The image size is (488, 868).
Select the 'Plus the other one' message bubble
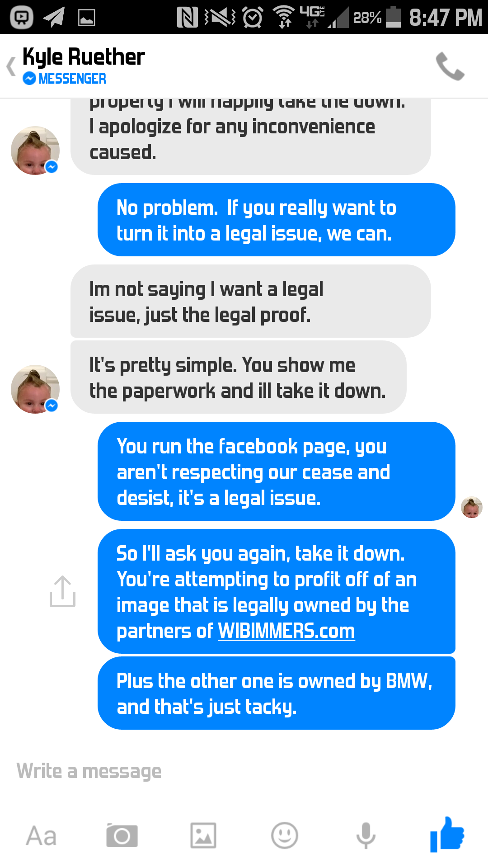pyautogui.click(x=277, y=693)
